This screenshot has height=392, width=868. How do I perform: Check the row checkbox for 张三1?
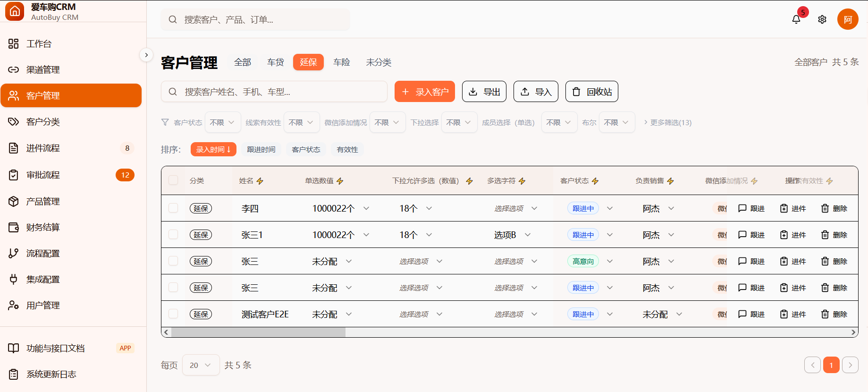pyautogui.click(x=173, y=234)
